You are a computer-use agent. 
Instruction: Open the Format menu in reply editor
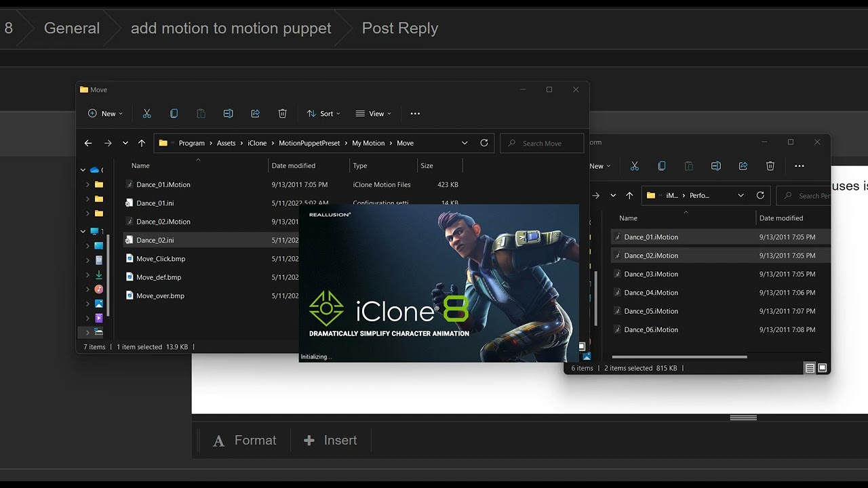(x=245, y=441)
